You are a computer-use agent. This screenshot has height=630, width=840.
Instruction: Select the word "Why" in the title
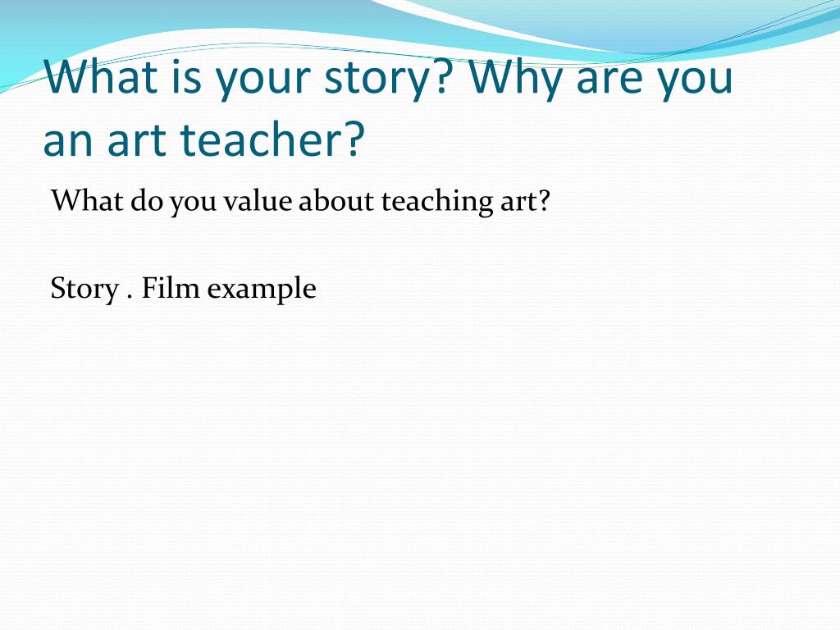(x=518, y=78)
